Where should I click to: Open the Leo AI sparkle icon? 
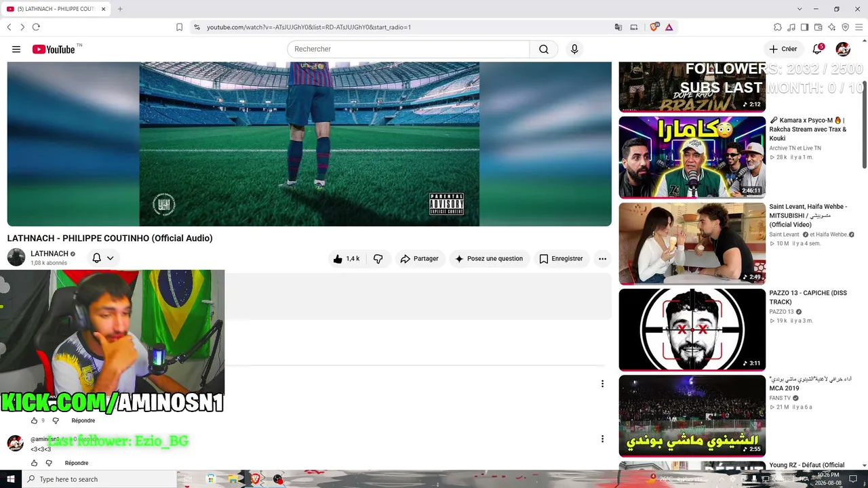click(832, 27)
